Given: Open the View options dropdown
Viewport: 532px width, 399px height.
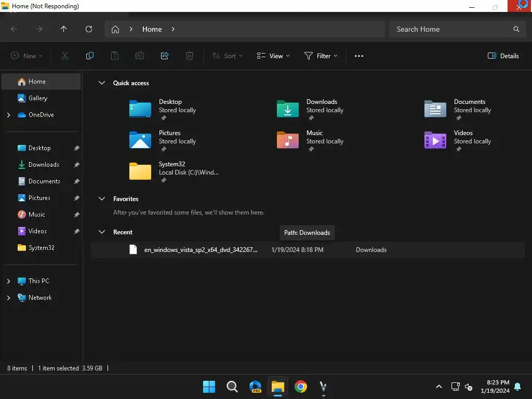Looking at the screenshot, I should [x=273, y=56].
